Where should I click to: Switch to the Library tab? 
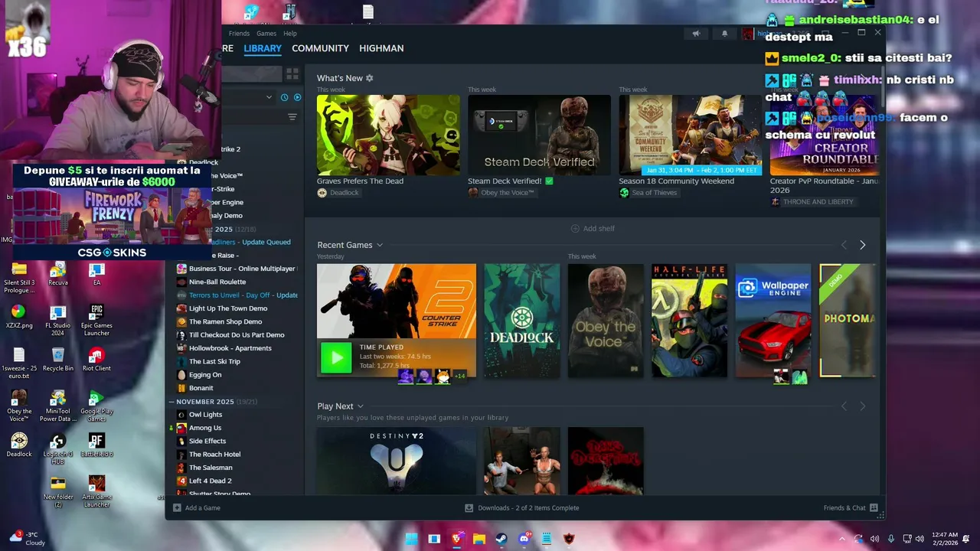[263, 48]
